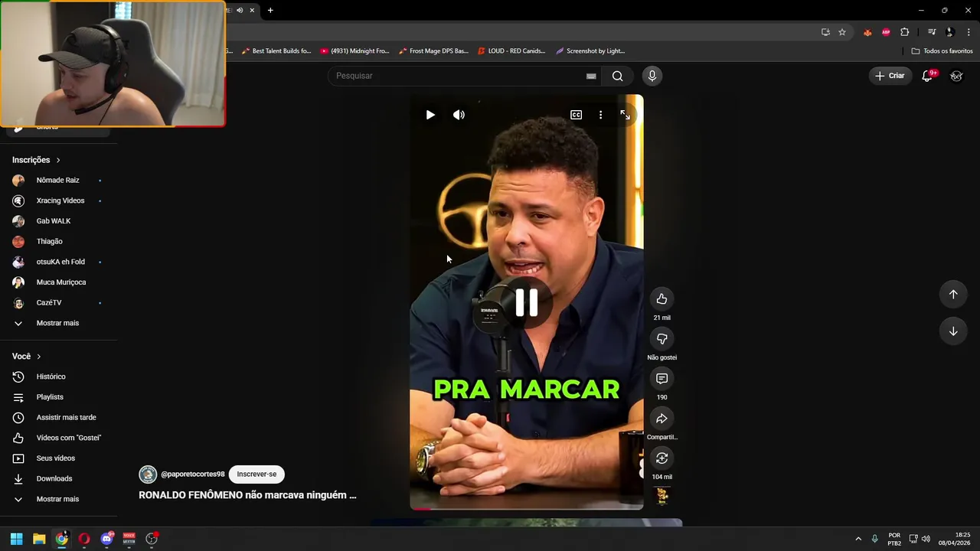
Task: Open the three-dot more options menu on the Short
Action: tap(600, 115)
